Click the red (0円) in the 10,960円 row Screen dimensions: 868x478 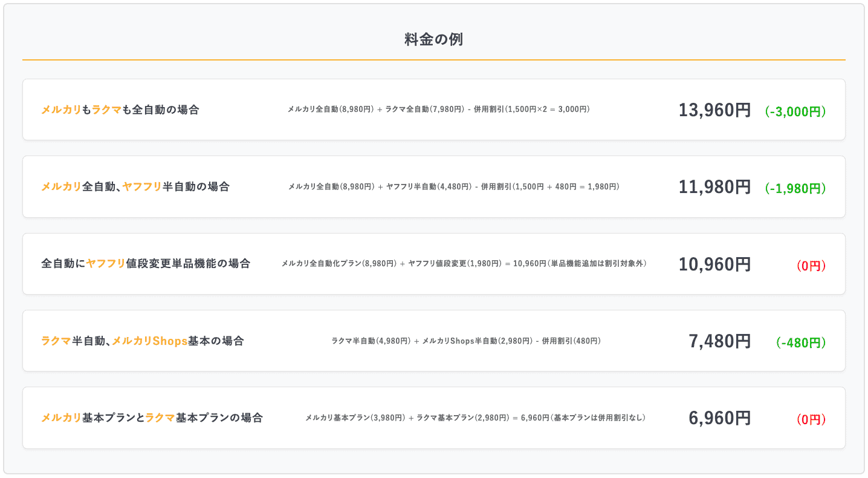(811, 265)
